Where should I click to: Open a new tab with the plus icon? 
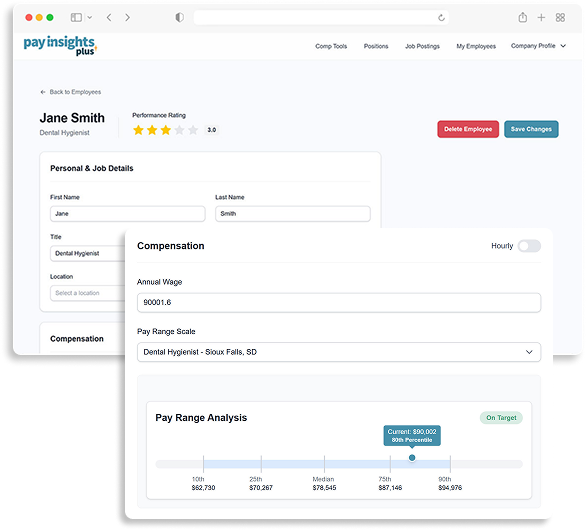click(541, 18)
